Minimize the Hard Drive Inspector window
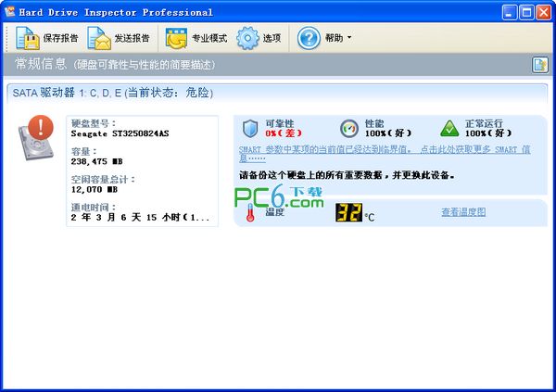The width and height of the screenshot is (556, 392). tap(510, 12)
